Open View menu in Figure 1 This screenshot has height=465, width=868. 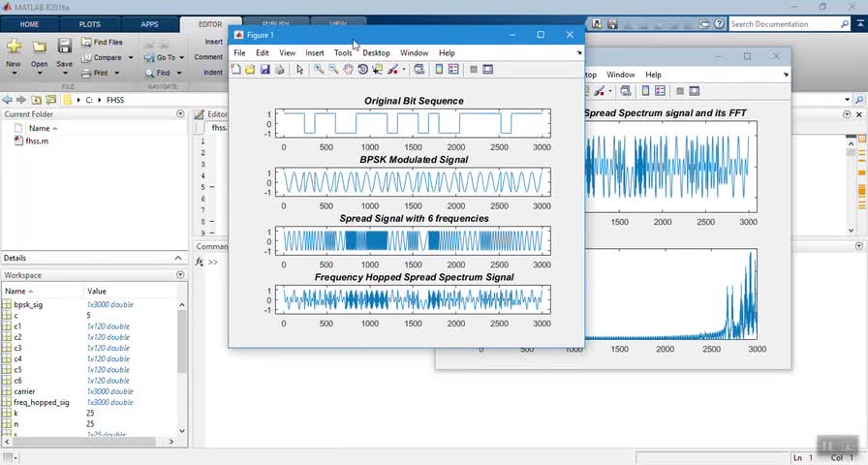288,53
